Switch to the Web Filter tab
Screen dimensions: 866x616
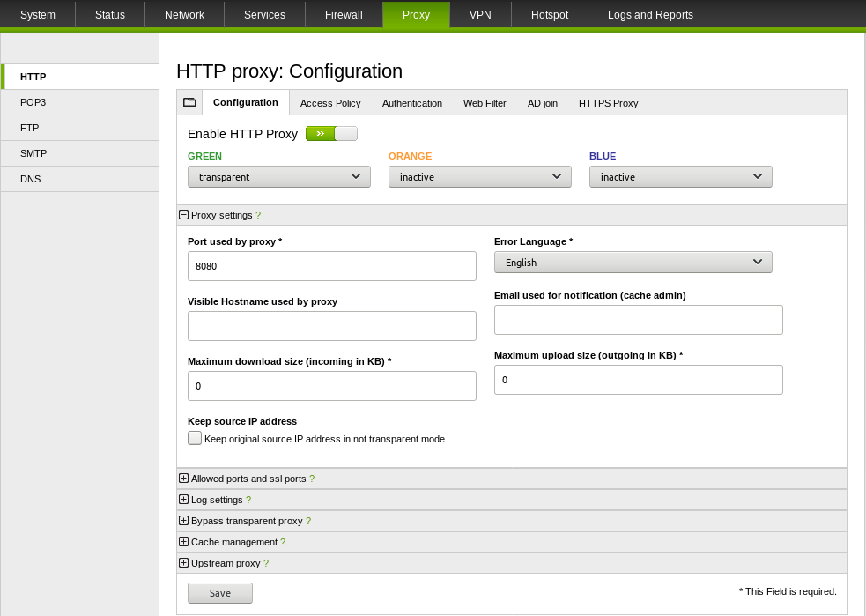click(x=485, y=103)
